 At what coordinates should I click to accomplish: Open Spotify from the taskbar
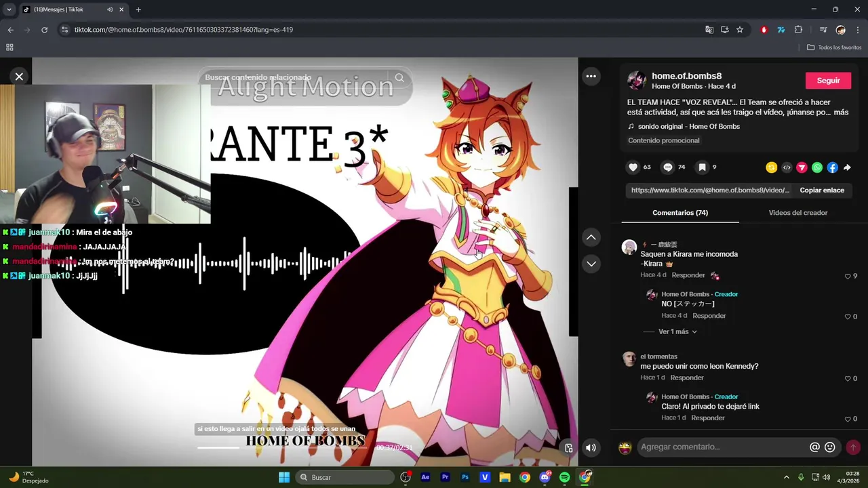coord(565,477)
